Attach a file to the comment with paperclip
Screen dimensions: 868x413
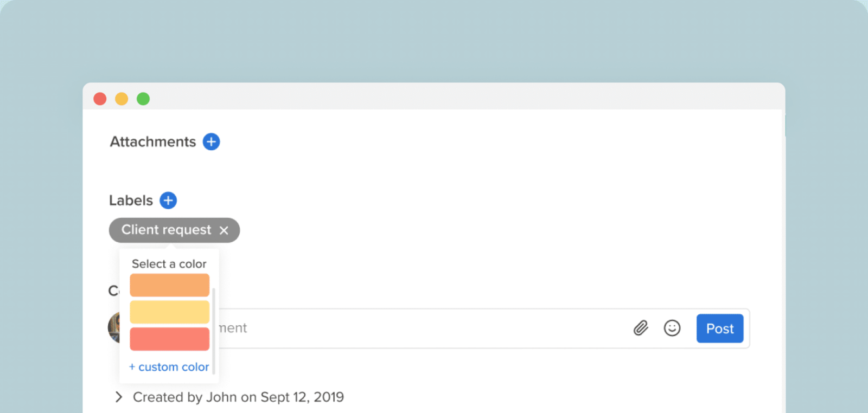tap(640, 328)
